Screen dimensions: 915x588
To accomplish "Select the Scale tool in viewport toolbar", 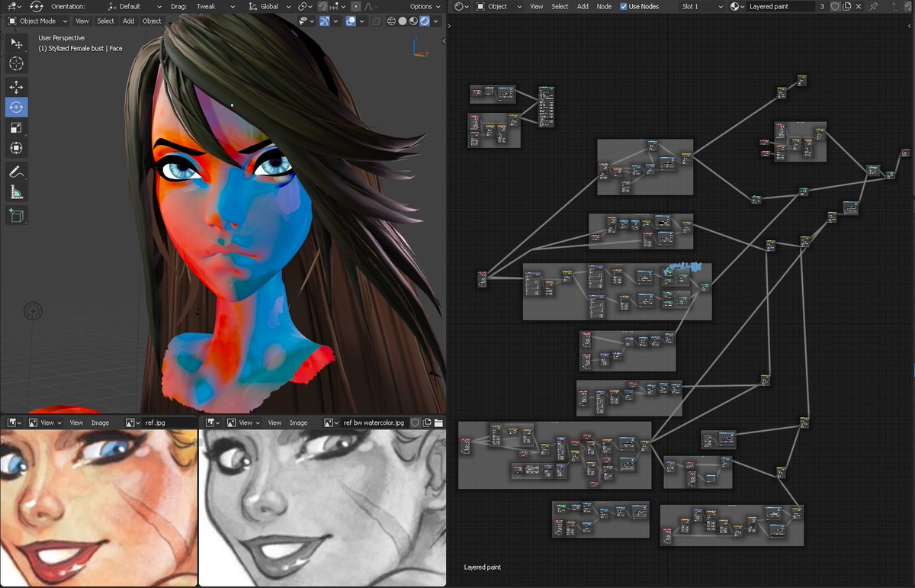I will [x=16, y=127].
